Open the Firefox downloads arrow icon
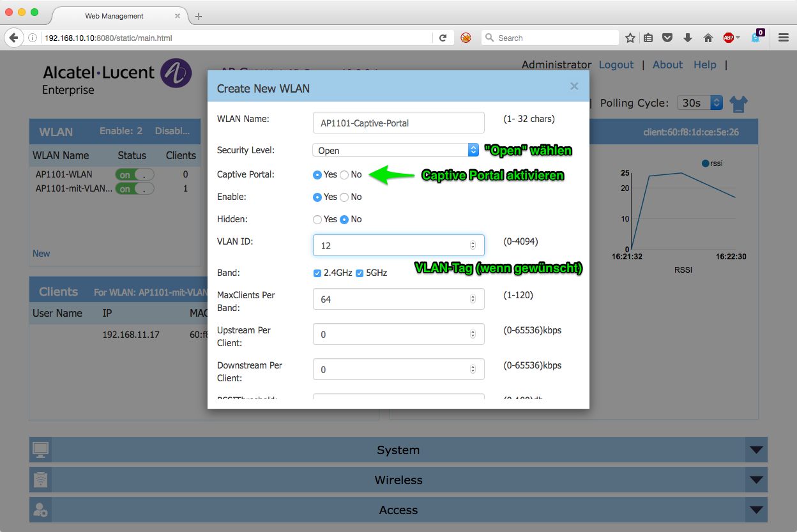 pyautogui.click(x=688, y=38)
